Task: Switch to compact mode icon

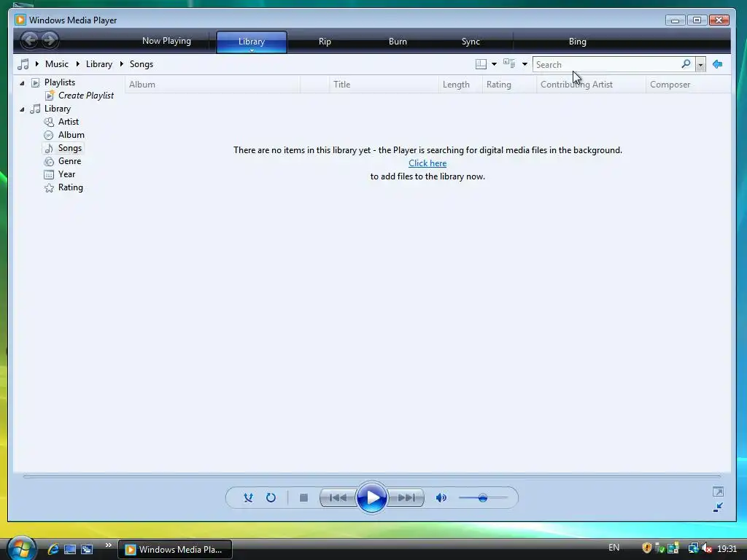Action: point(718,507)
